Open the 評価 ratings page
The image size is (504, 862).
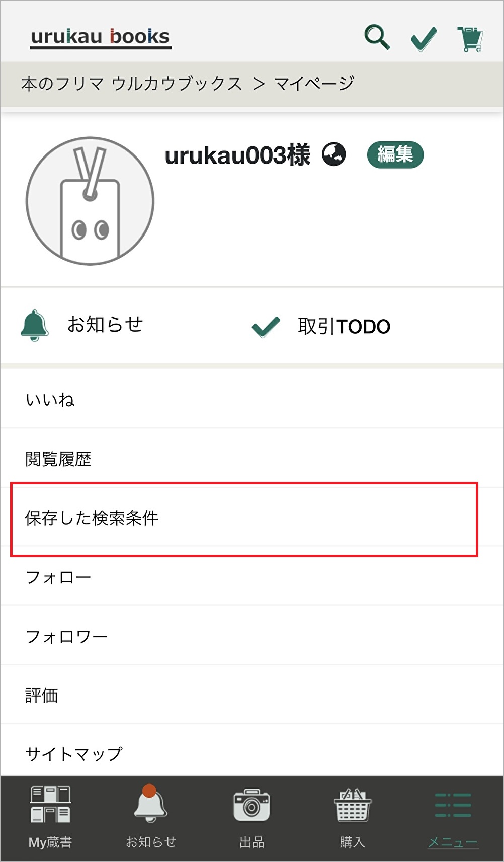(x=42, y=695)
